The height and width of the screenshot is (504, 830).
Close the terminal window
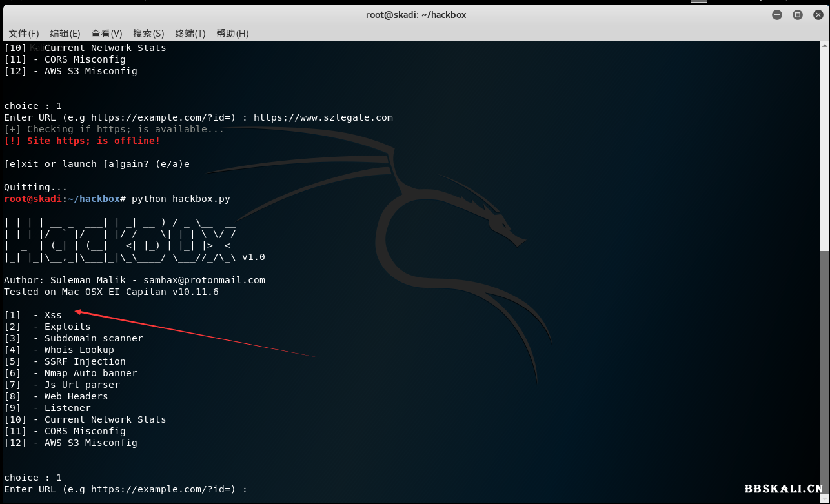coord(817,15)
